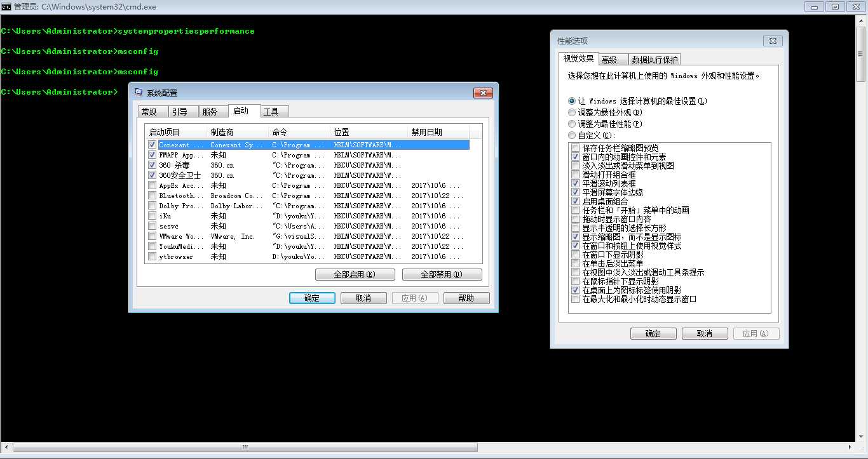
Task: Tick the VMware Wo startup item checkbox
Action: click(x=152, y=236)
